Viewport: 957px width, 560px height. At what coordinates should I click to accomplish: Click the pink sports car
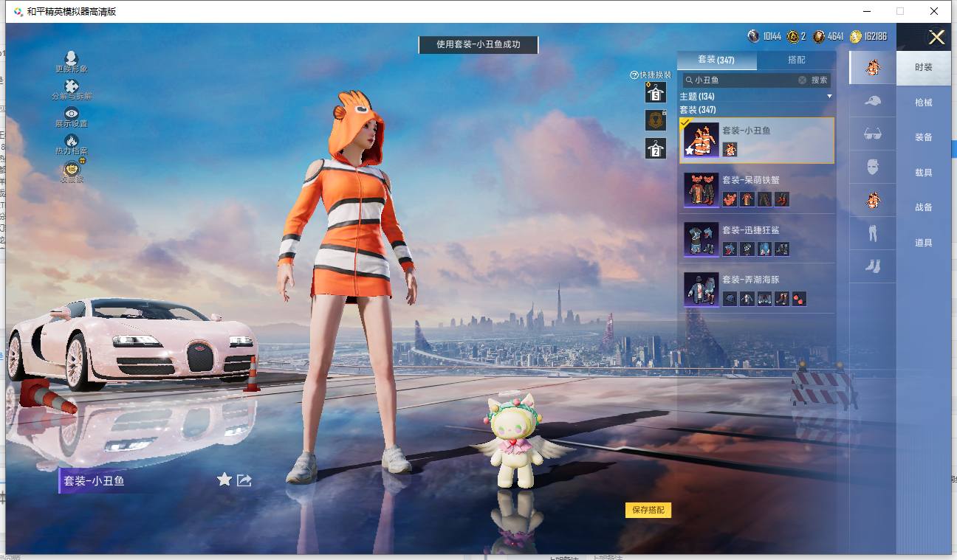click(133, 344)
